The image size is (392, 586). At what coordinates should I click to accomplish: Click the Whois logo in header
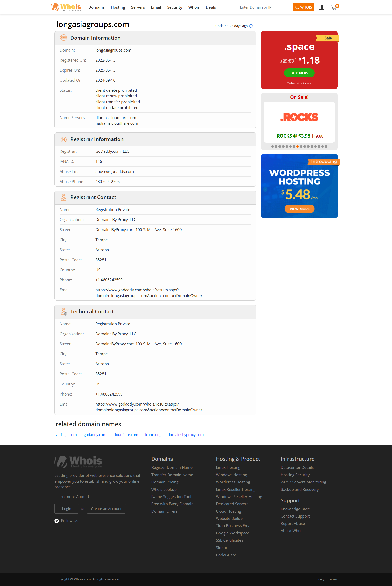pos(66,7)
